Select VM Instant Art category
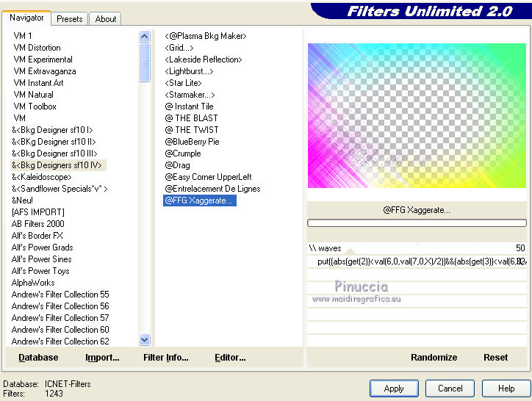This screenshot has height=401, width=532. 38,83
